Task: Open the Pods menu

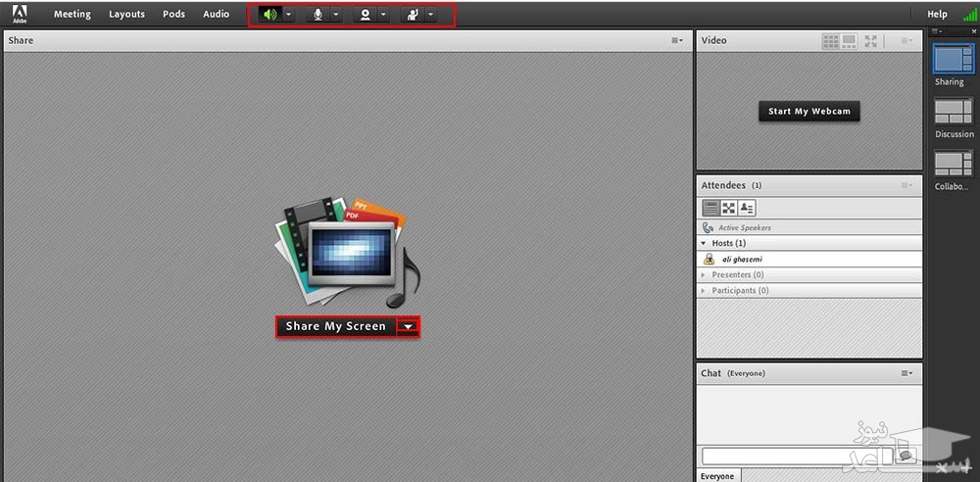Action: coord(173,15)
